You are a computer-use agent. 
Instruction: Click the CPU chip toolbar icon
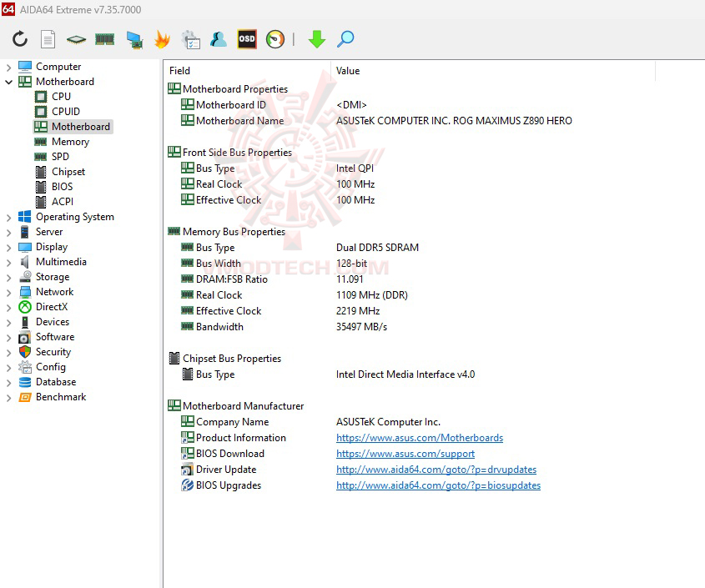tap(76, 39)
